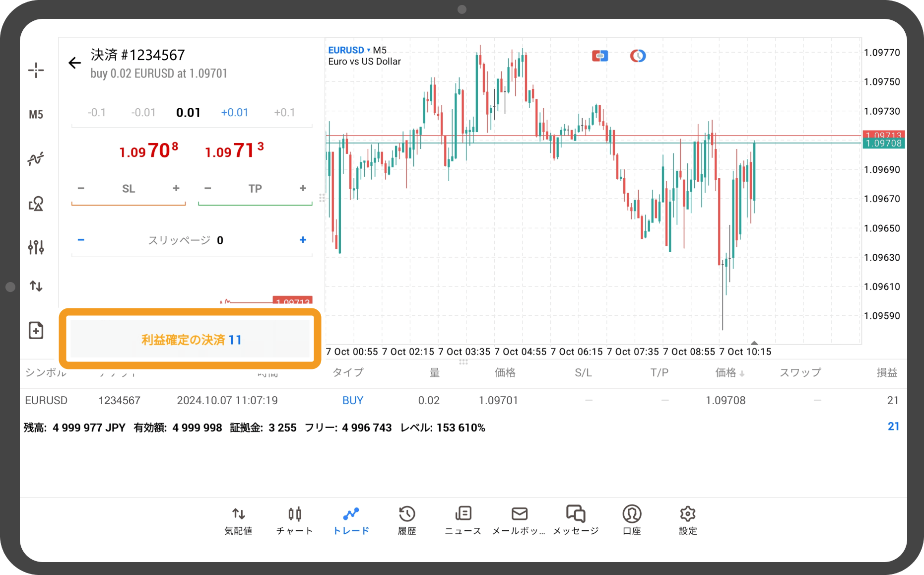Toggle the trade panel arrows icon
This screenshot has height=575, width=924.
(36, 286)
